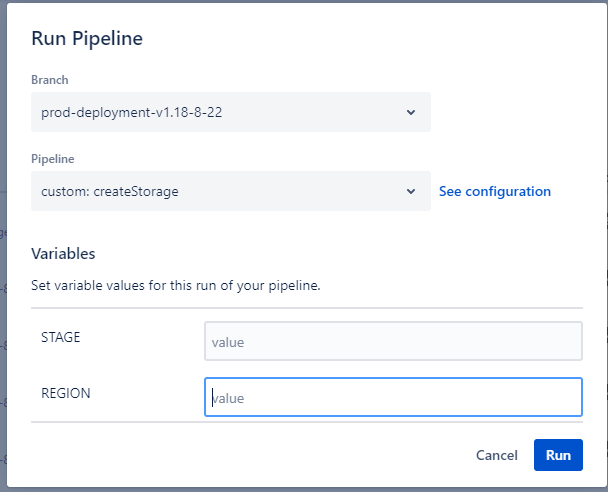Focus the STAGE value input field
608x492 pixels.
[393, 341]
